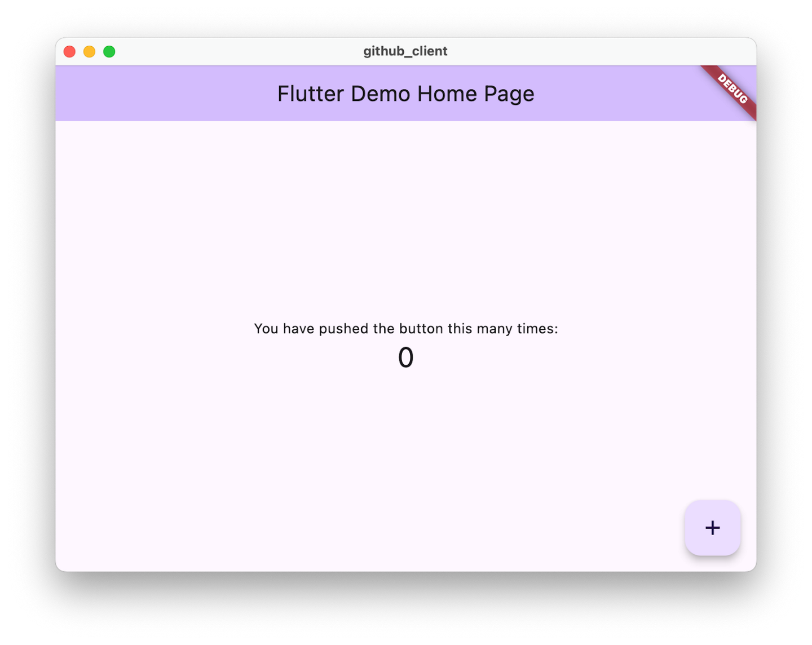Click the counter value 0
The image size is (812, 645).
[405, 357]
